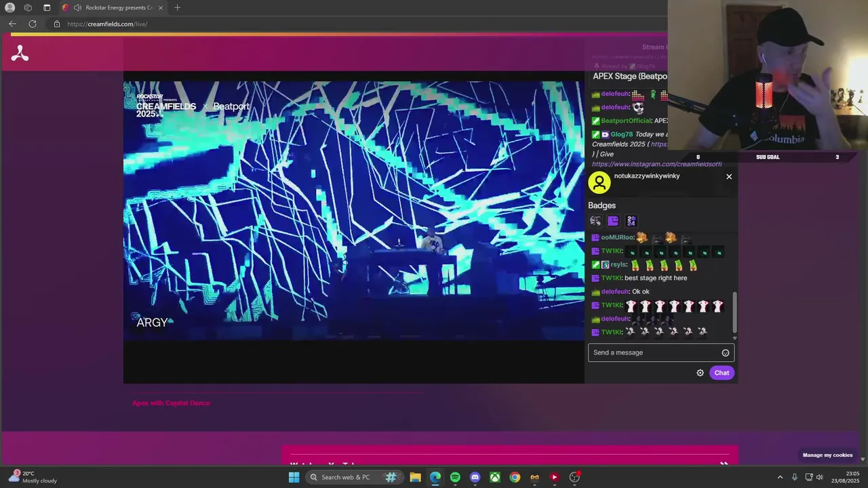Viewport: 868px width, 488px height.
Task: Open the browser profile avatar
Action: 9,7
